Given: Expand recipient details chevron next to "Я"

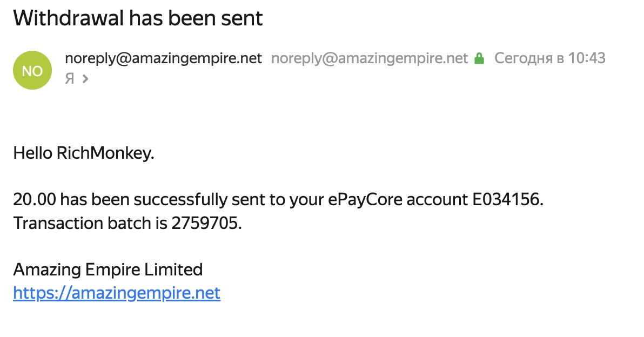Looking at the screenshot, I should [x=85, y=79].
